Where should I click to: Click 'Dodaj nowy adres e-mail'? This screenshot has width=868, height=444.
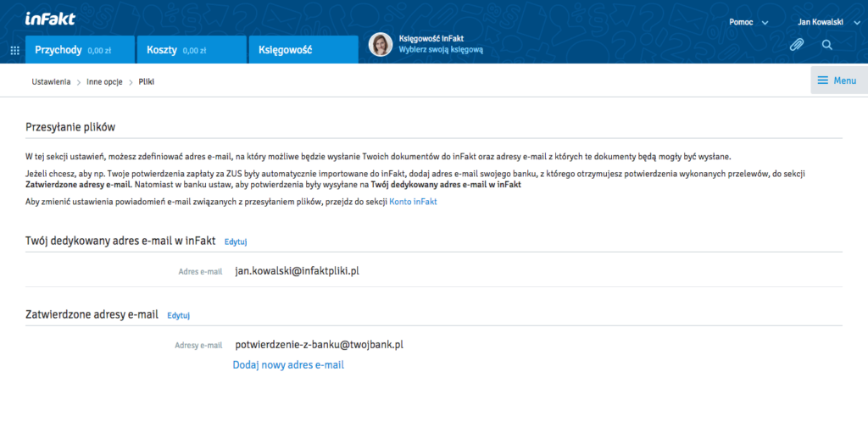pos(288,365)
